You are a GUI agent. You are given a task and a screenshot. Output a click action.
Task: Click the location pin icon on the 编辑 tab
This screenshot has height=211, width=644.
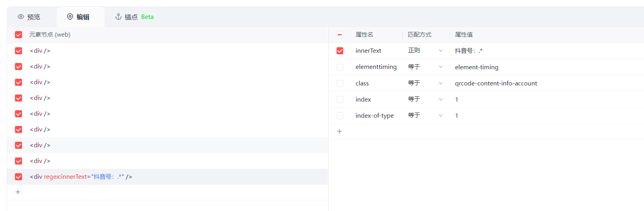click(70, 17)
